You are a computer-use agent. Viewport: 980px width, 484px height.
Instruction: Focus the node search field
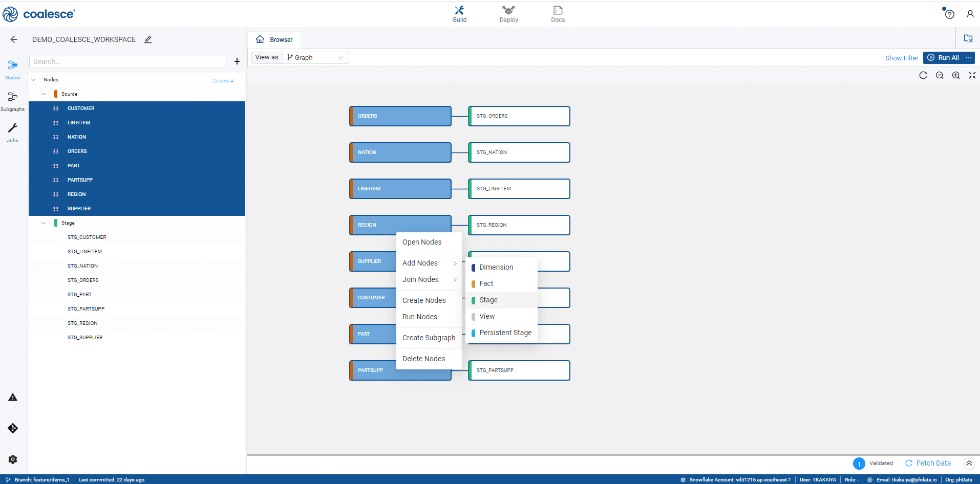coord(127,61)
